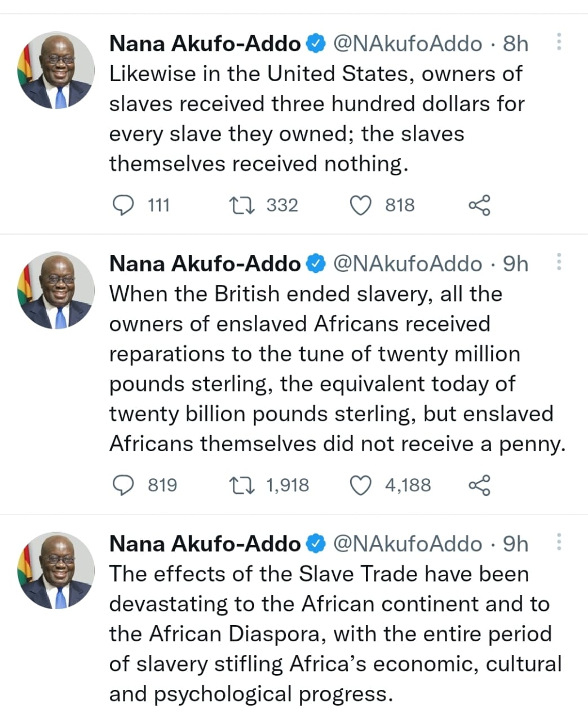Open profile picture on the second tweet
The width and height of the screenshot is (588, 722).
coord(56,290)
